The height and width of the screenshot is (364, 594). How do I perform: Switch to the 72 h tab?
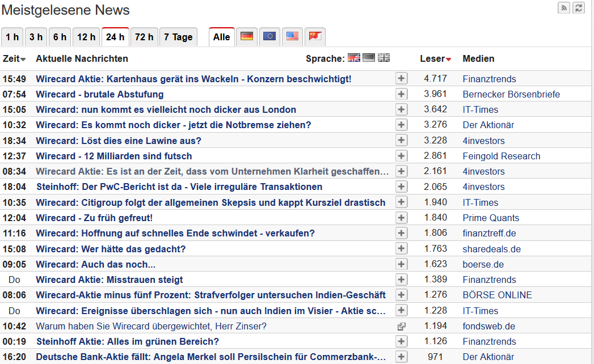point(144,37)
